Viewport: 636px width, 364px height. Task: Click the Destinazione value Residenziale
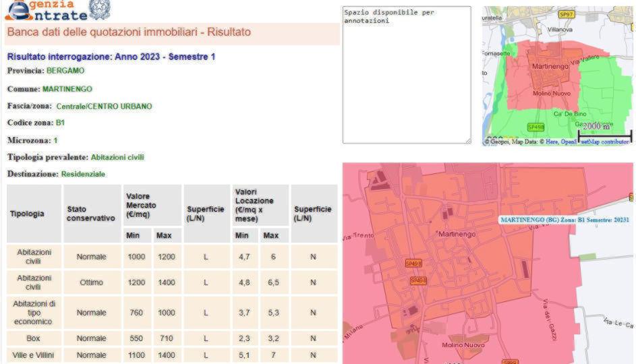tap(83, 174)
